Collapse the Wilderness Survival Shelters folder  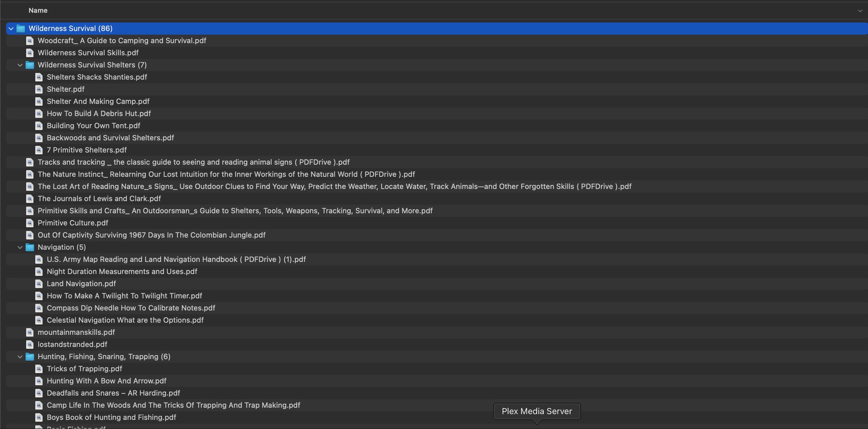[x=20, y=65]
